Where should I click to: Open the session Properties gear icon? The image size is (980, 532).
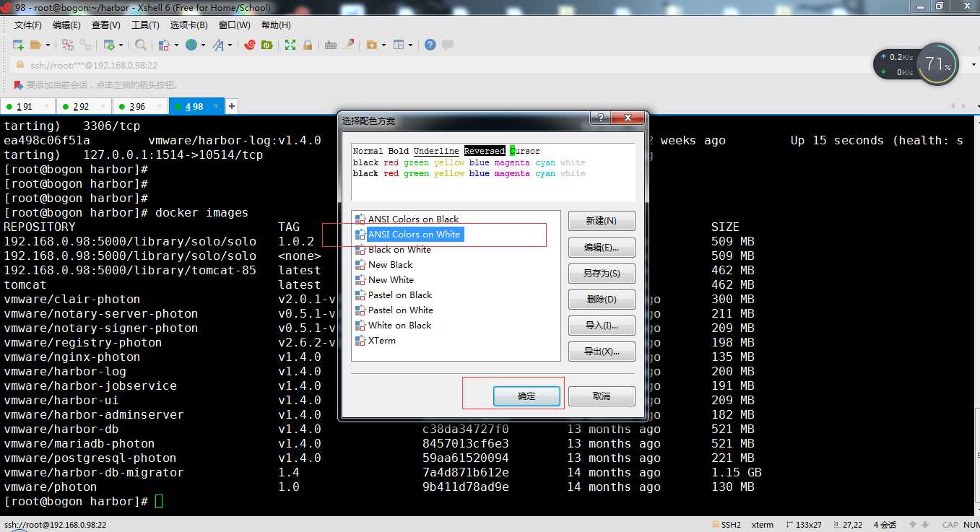pos(108,45)
